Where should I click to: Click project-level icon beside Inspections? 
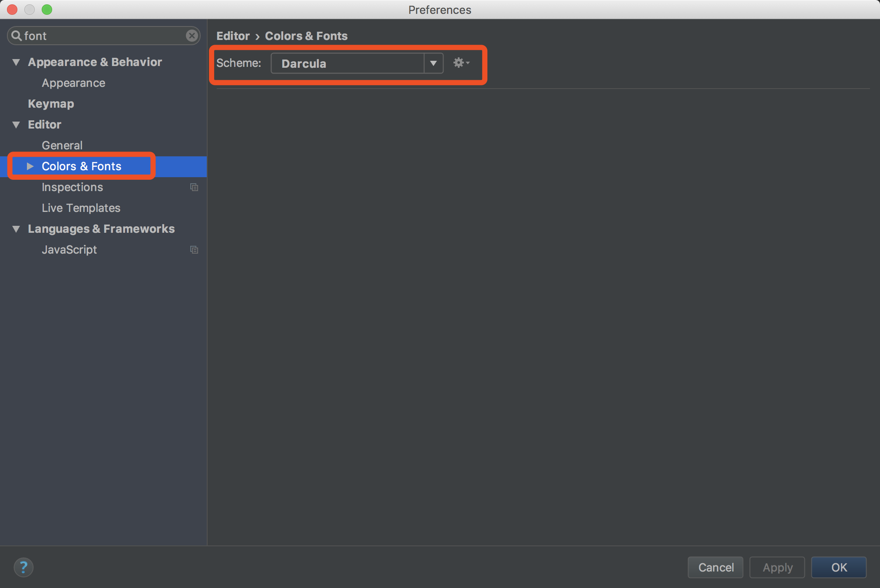click(194, 187)
